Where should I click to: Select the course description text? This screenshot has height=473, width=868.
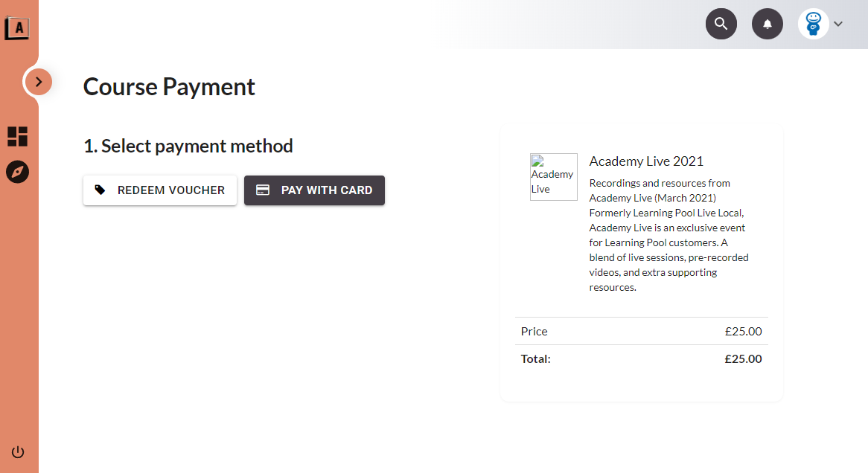pyautogui.click(x=668, y=235)
